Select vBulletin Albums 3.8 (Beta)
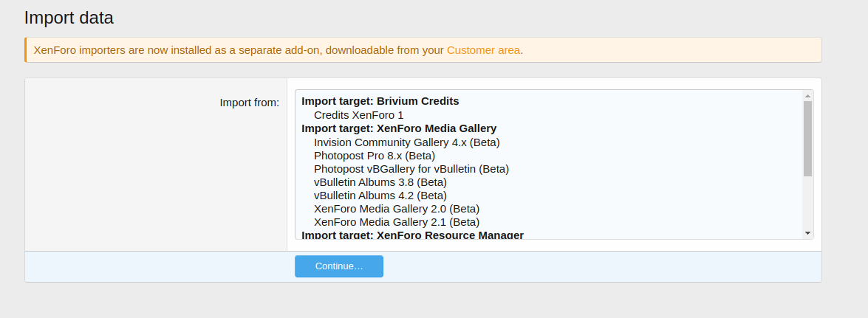The image size is (868, 318). click(380, 182)
